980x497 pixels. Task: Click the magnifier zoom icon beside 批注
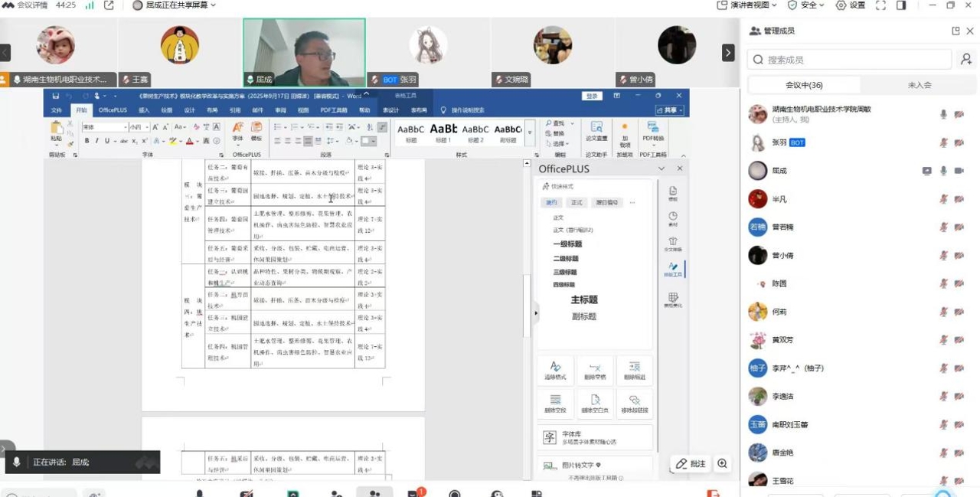point(722,463)
